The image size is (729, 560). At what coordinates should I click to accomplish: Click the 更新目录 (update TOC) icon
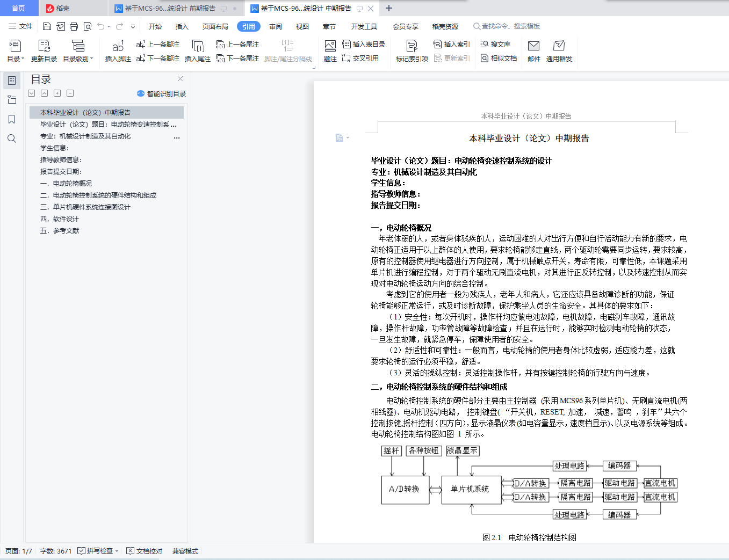tap(44, 46)
